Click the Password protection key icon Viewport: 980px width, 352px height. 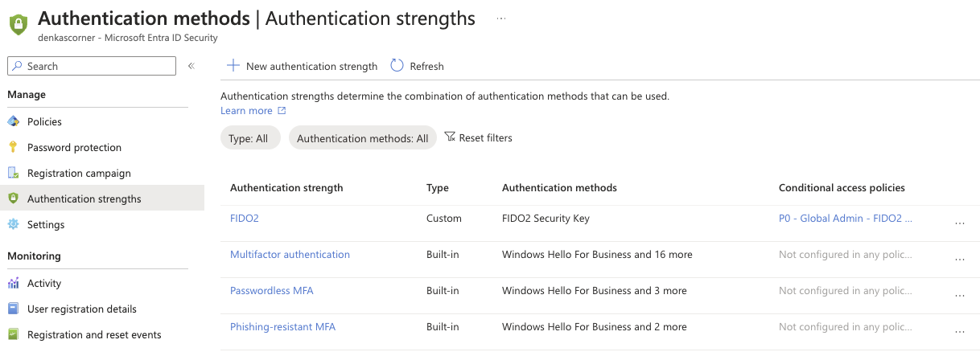point(13,147)
